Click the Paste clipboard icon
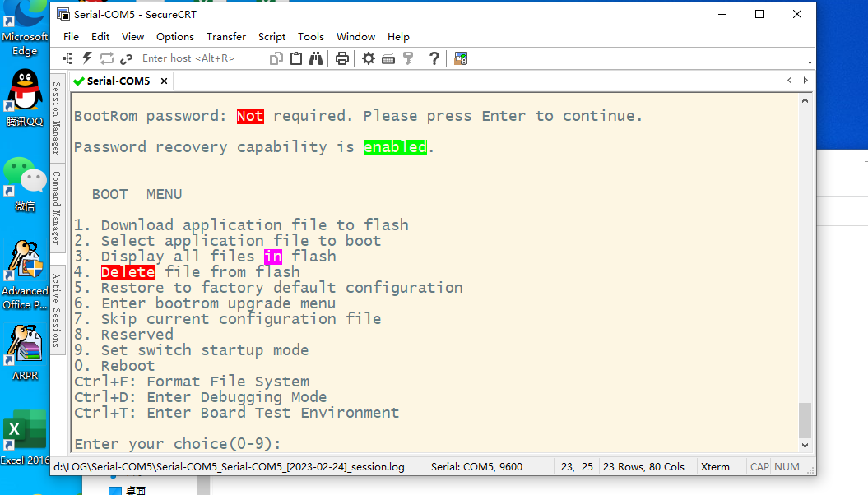 click(x=296, y=58)
